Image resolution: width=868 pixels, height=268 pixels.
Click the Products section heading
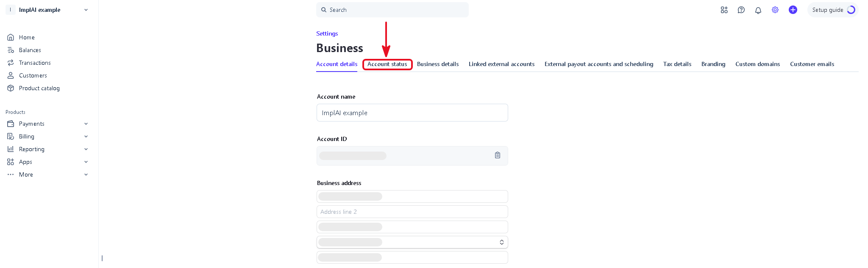(15, 112)
